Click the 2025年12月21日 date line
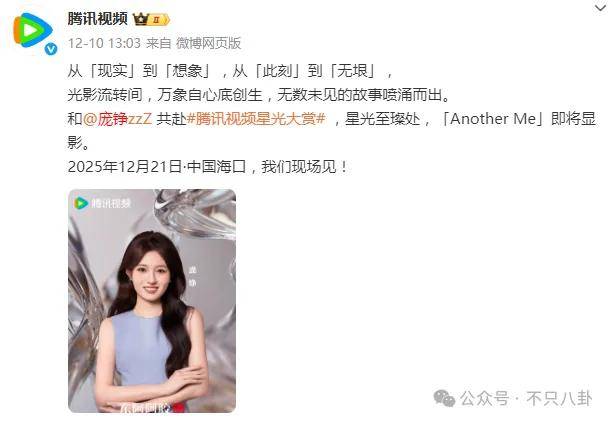 point(208,167)
